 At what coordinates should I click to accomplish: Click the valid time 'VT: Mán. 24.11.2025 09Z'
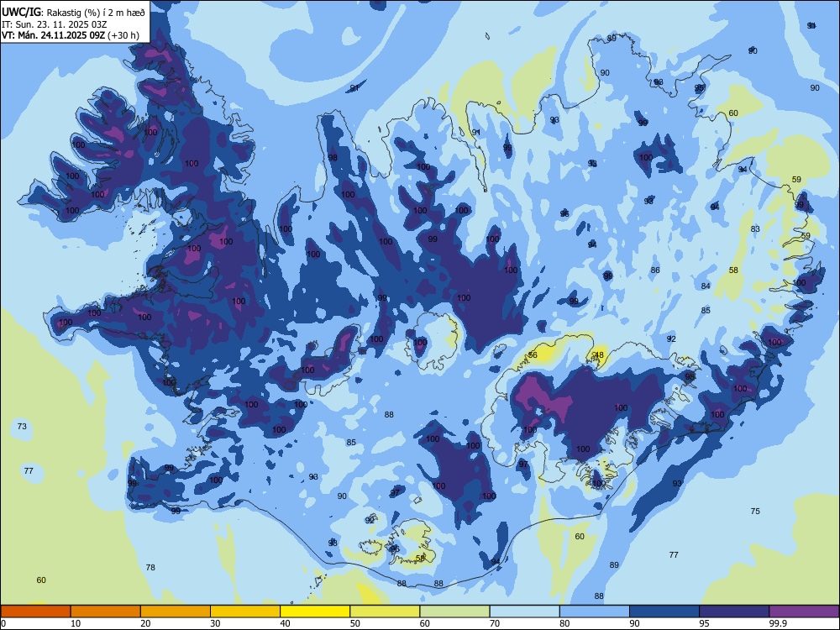point(54,35)
